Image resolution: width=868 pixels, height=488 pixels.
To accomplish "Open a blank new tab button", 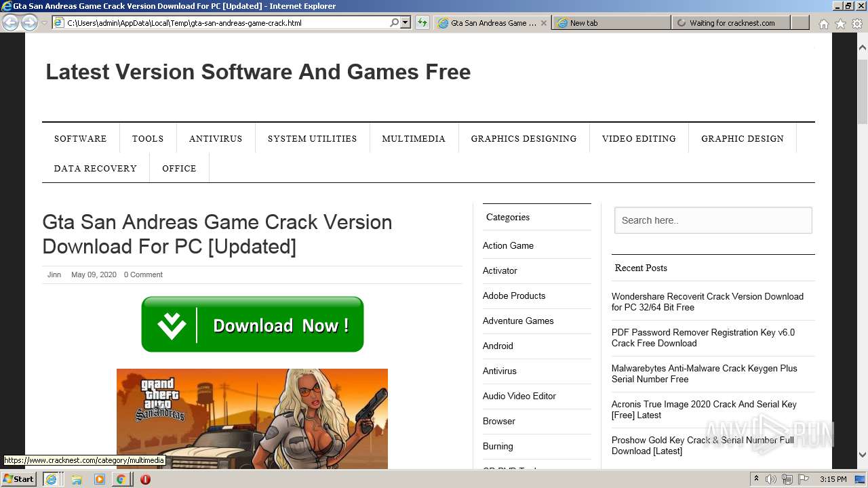I will [x=800, y=22].
